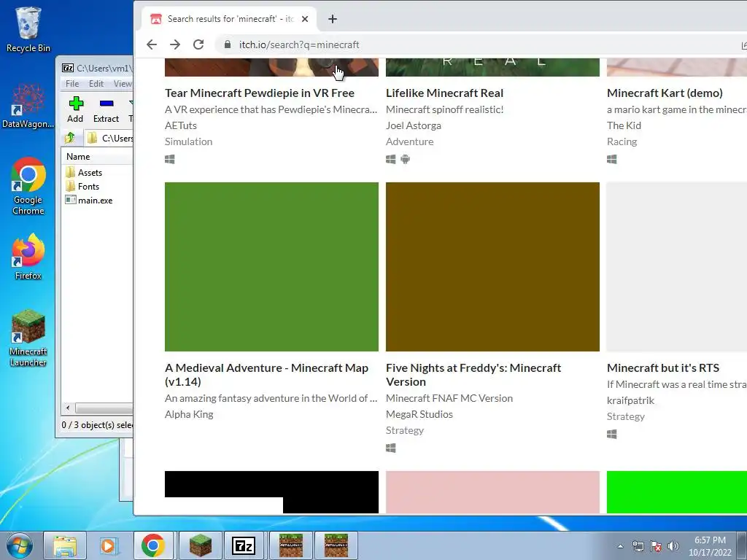Launch Firefox desktop shortcut

tap(28, 257)
